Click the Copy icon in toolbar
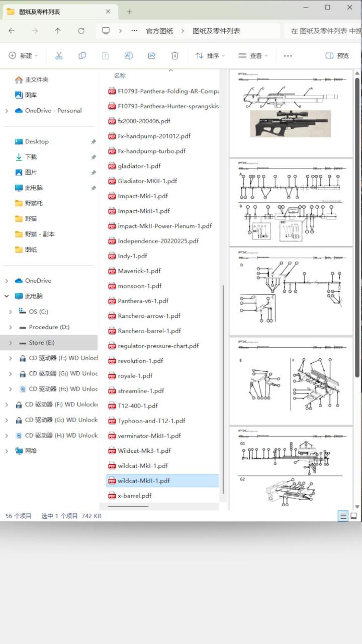The width and height of the screenshot is (362, 644). [x=82, y=56]
